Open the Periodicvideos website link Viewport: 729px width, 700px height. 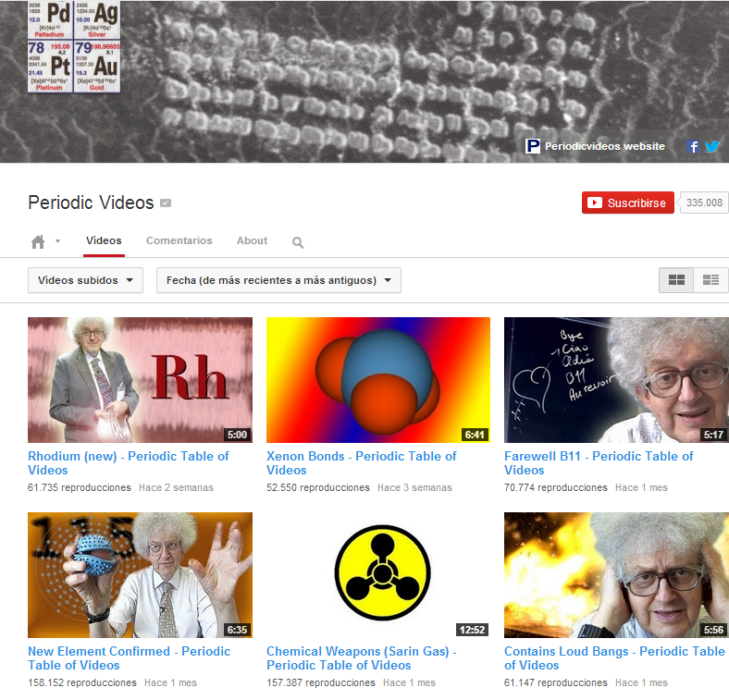[x=604, y=146]
